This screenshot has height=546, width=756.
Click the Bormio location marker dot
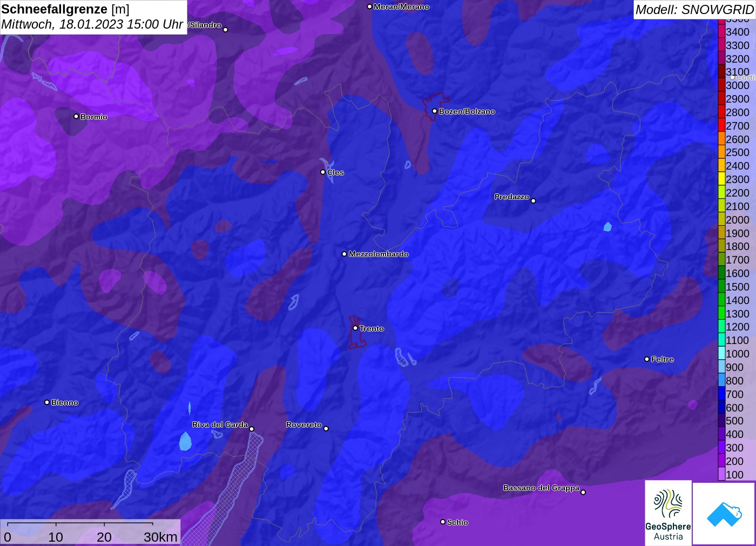76,116
